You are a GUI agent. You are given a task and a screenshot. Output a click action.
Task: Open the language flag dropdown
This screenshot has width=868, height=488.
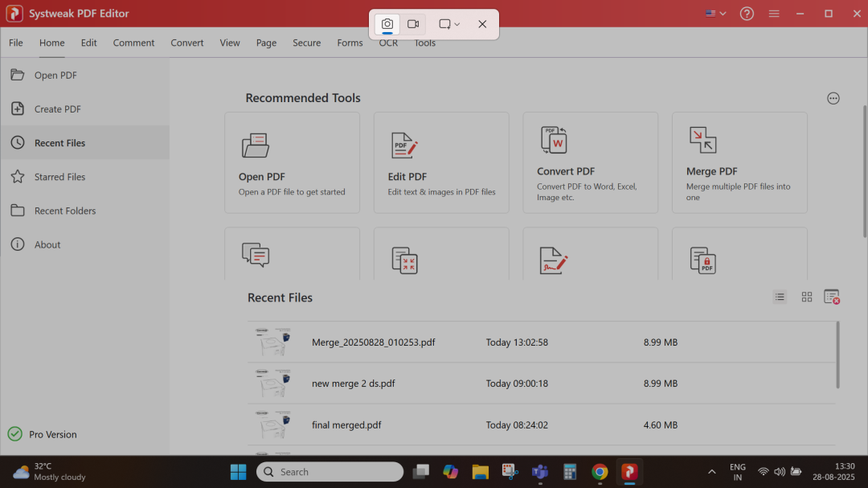tap(716, 14)
